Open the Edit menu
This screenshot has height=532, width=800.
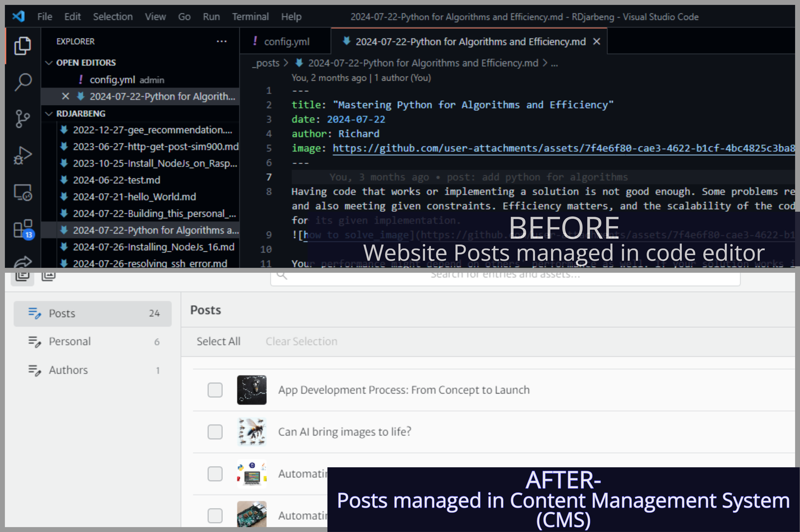click(x=72, y=16)
